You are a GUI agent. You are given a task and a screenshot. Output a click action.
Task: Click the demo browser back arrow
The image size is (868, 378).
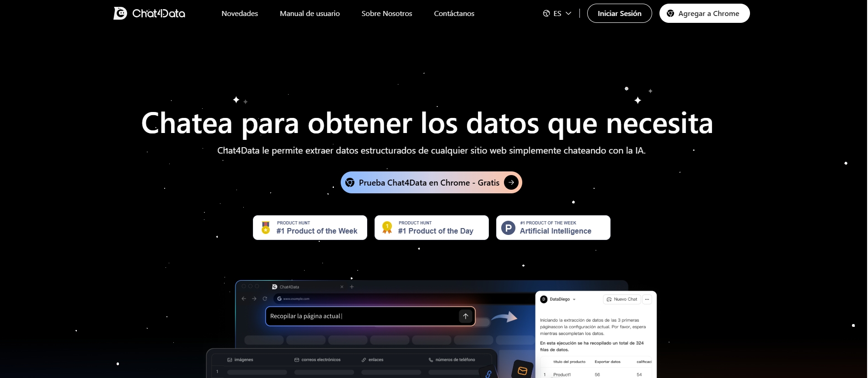click(x=244, y=298)
